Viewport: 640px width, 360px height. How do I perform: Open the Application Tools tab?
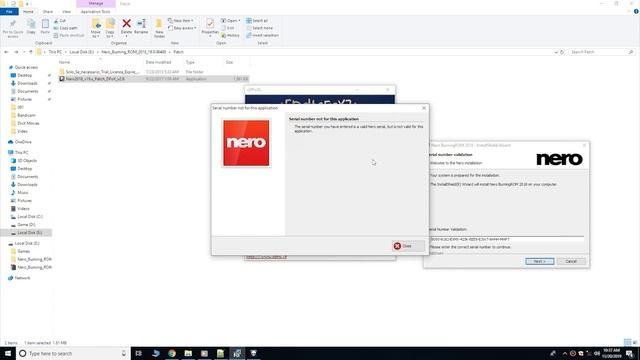point(95,12)
